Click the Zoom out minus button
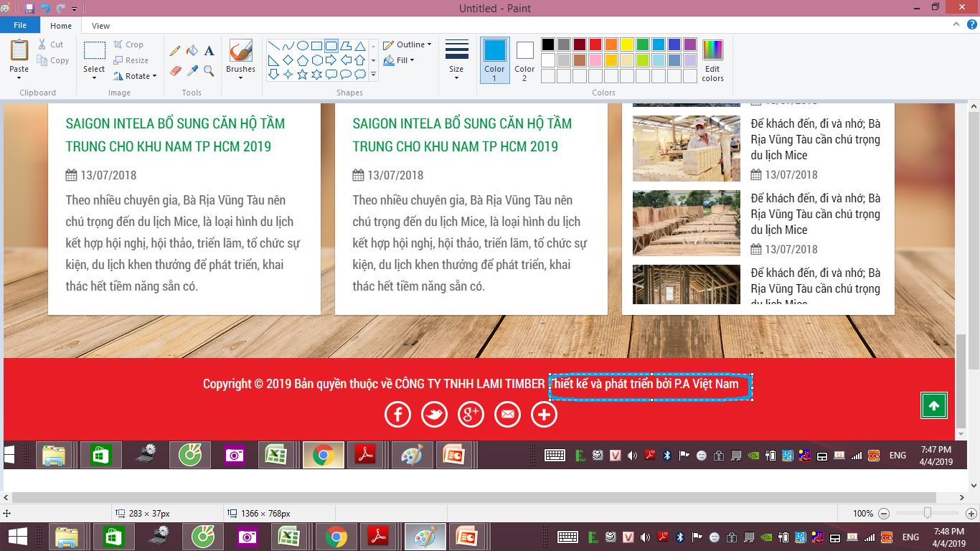The image size is (980, 551). pyautogui.click(x=884, y=513)
